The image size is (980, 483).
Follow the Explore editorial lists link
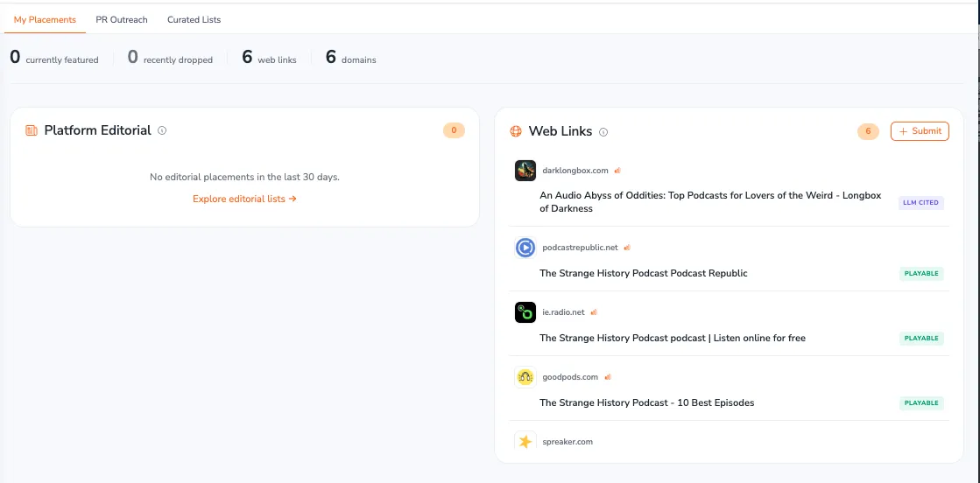tap(244, 199)
